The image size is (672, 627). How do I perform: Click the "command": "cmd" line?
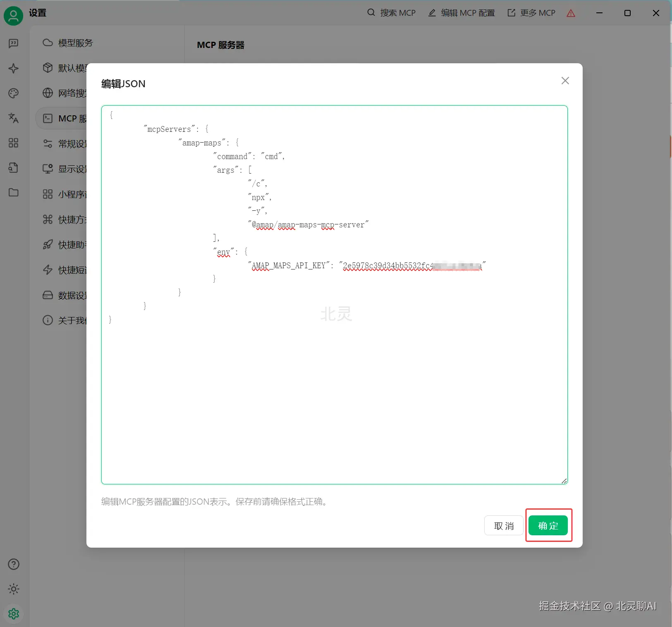click(x=249, y=156)
